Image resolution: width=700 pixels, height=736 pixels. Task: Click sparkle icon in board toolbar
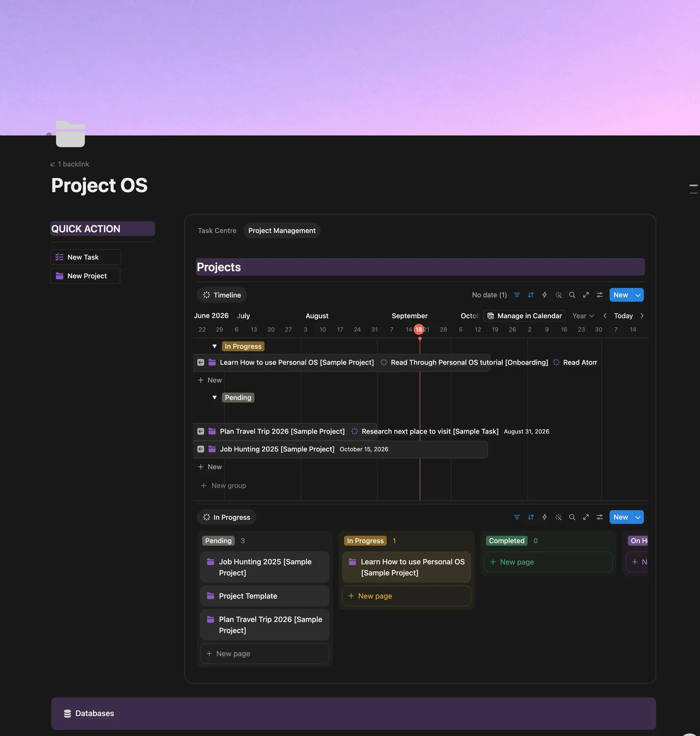coord(558,517)
